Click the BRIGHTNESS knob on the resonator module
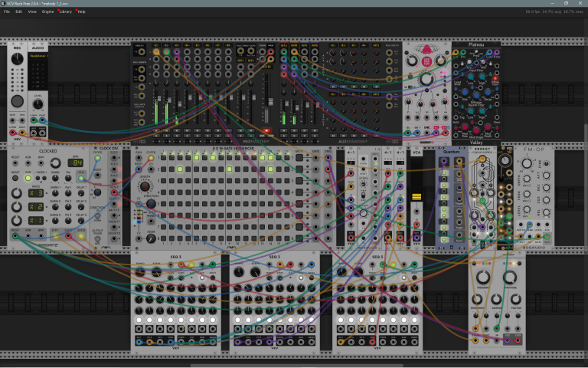Screen dimensions: 588x368 point(477,299)
